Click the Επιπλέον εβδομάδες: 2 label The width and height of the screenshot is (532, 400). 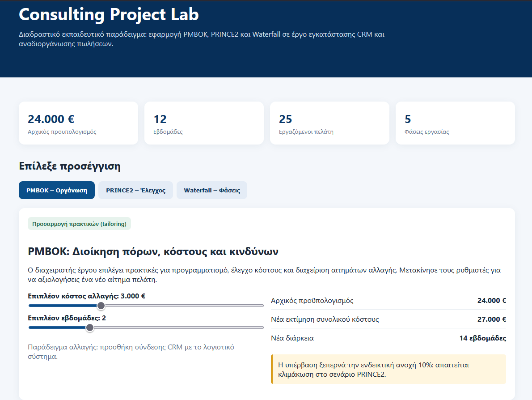67,318
